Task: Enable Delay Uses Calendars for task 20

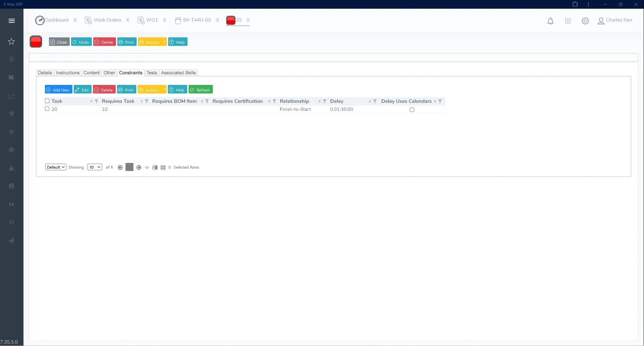Action: pos(412,110)
